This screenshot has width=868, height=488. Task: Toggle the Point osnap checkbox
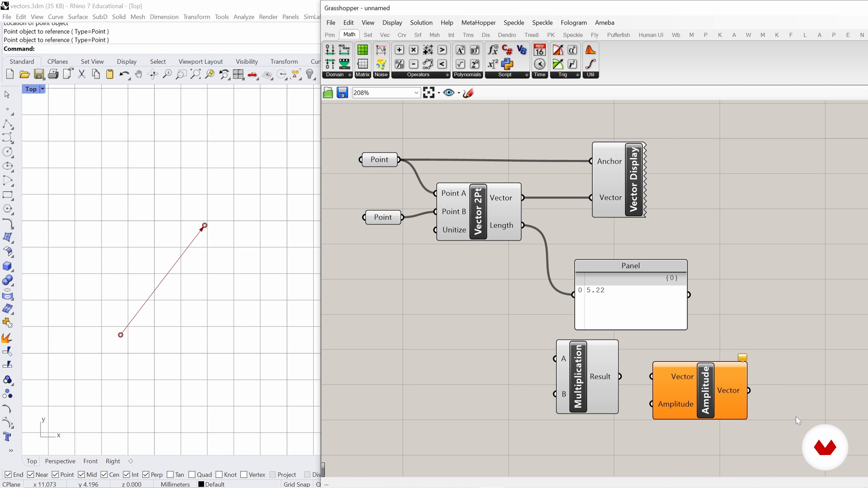(x=55, y=474)
